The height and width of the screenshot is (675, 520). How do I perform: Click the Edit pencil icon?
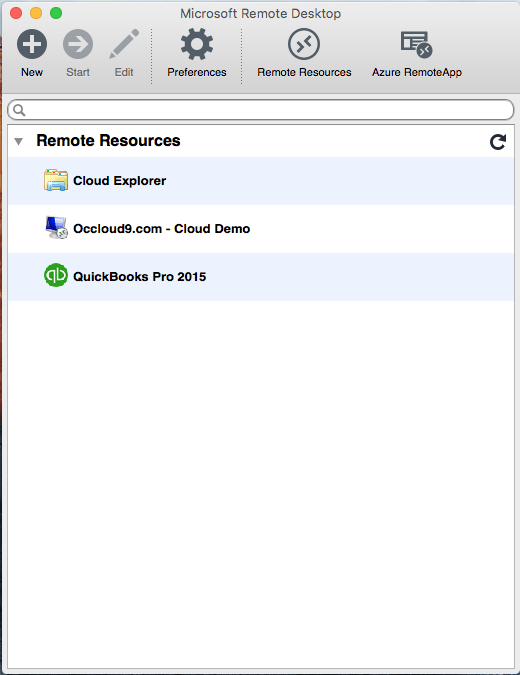coord(124,43)
